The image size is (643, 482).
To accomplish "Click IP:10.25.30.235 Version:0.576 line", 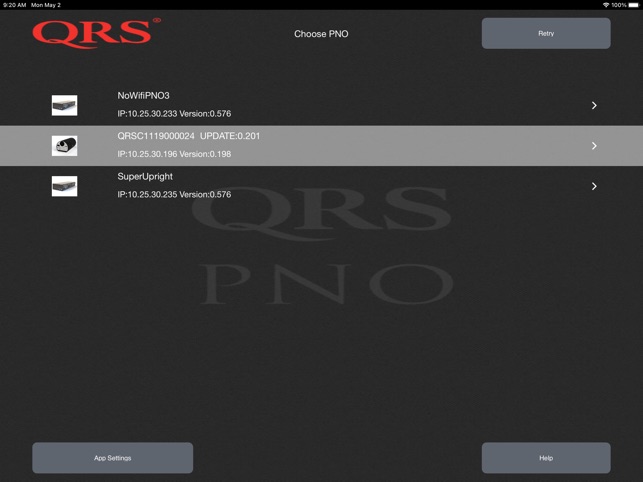I will [174, 194].
